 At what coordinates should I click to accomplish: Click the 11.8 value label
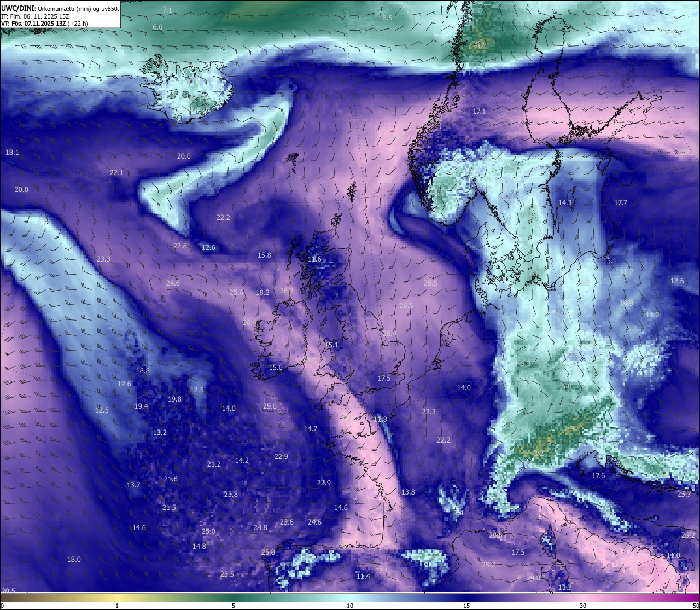pos(380,420)
